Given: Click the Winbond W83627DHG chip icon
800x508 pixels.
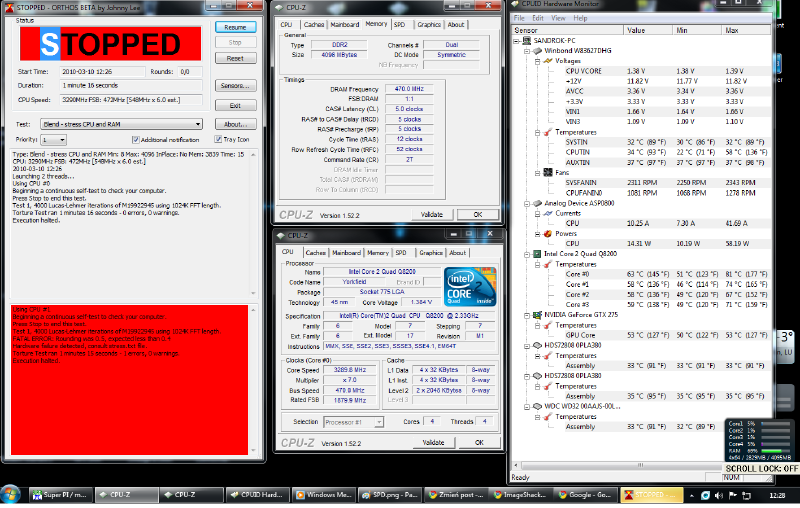Looking at the screenshot, I should click(537, 50).
